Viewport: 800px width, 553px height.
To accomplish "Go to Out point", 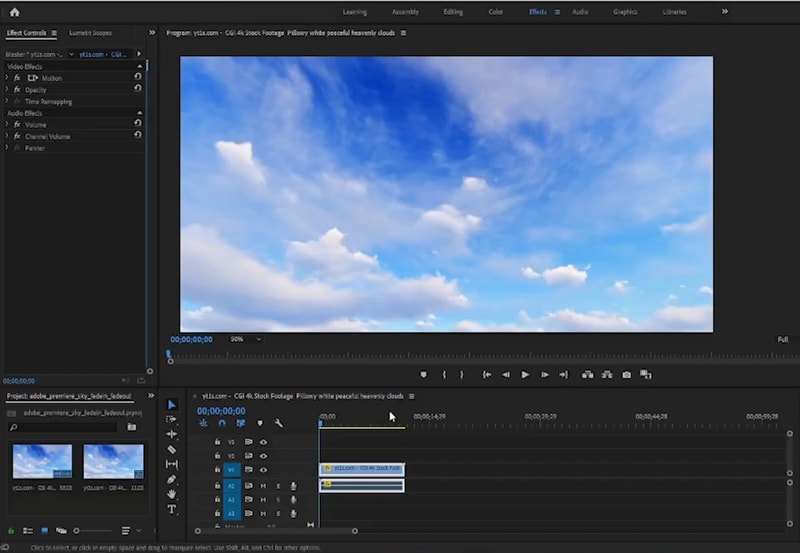I will click(563, 374).
